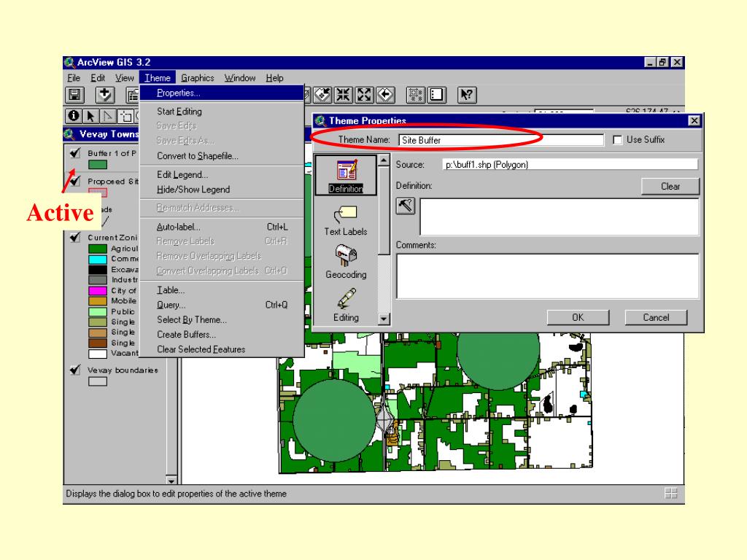Choose Table... menu entry

point(222,290)
